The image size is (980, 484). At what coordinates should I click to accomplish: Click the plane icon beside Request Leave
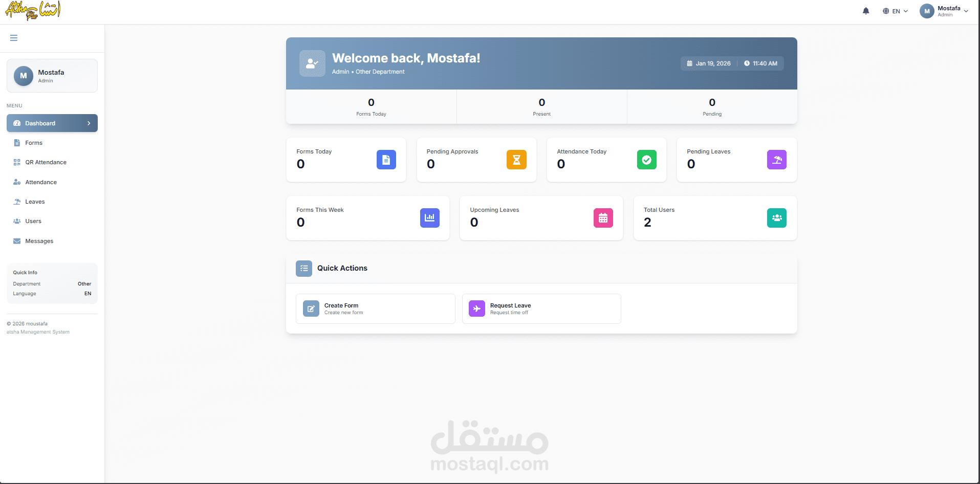coord(477,309)
